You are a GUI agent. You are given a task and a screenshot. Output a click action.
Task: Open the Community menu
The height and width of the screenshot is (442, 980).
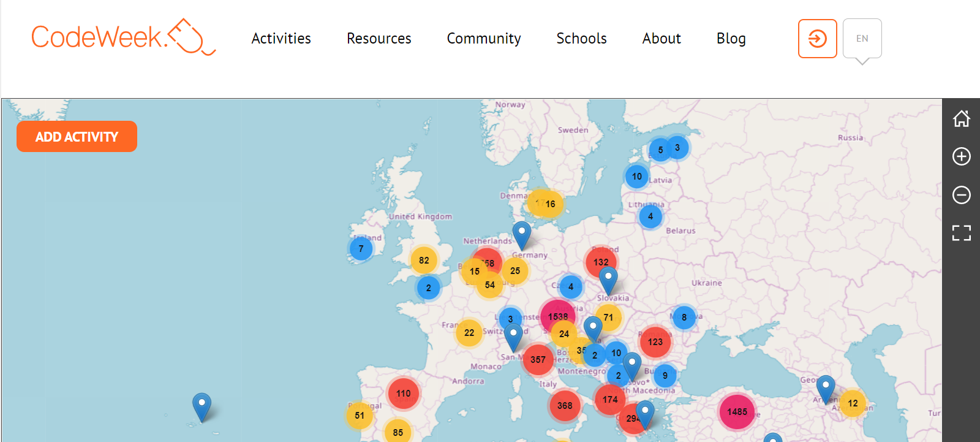(x=484, y=39)
